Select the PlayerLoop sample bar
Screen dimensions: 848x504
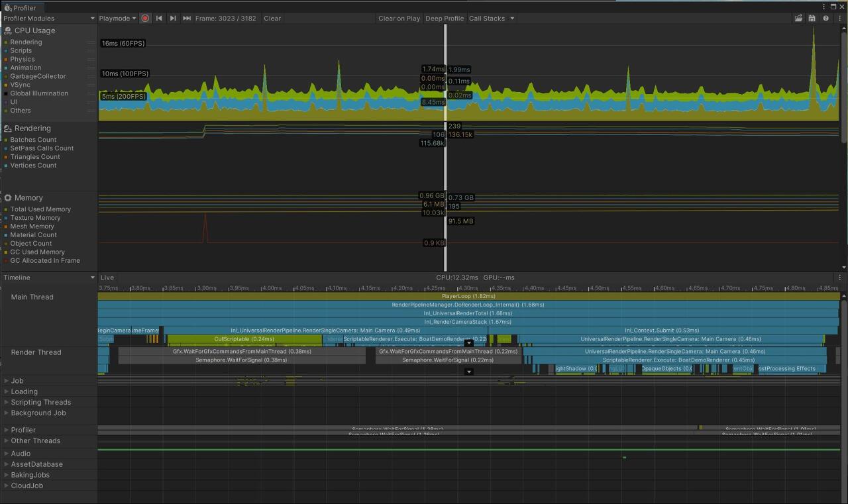(468, 297)
